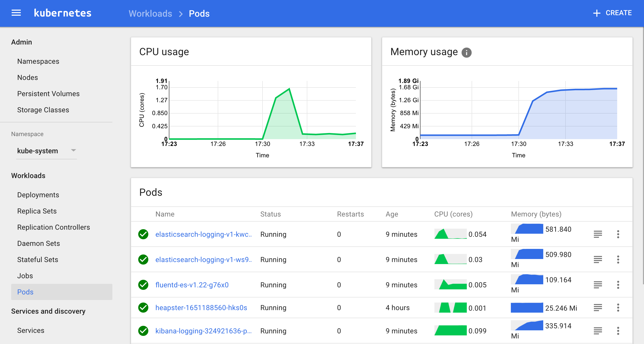Click the Memory usage info icon
The image size is (644, 344).
point(466,52)
